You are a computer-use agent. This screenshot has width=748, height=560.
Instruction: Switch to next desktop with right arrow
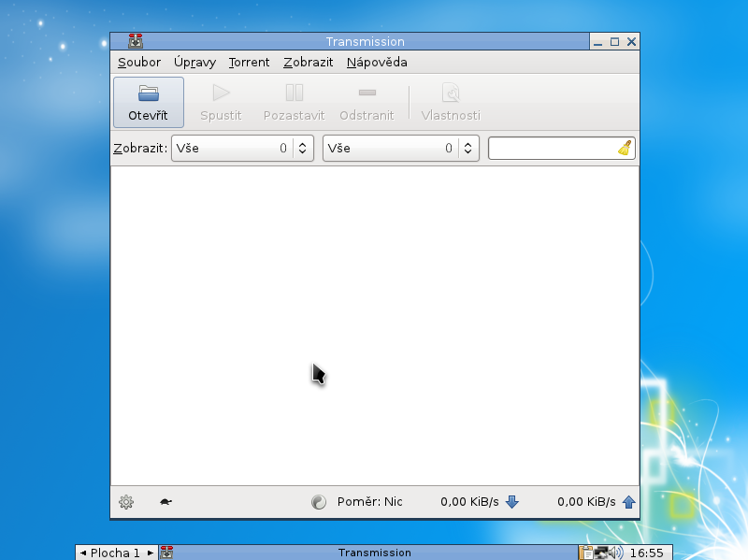pyautogui.click(x=151, y=553)
